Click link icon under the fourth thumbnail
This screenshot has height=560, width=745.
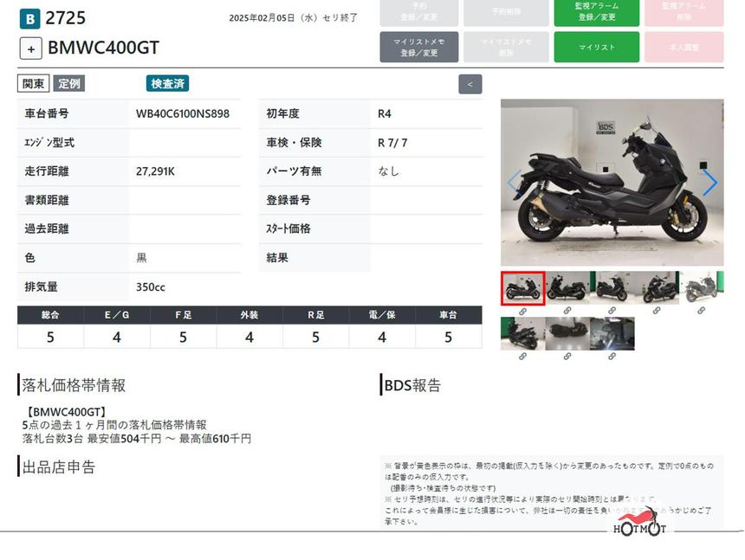(658, 311)
